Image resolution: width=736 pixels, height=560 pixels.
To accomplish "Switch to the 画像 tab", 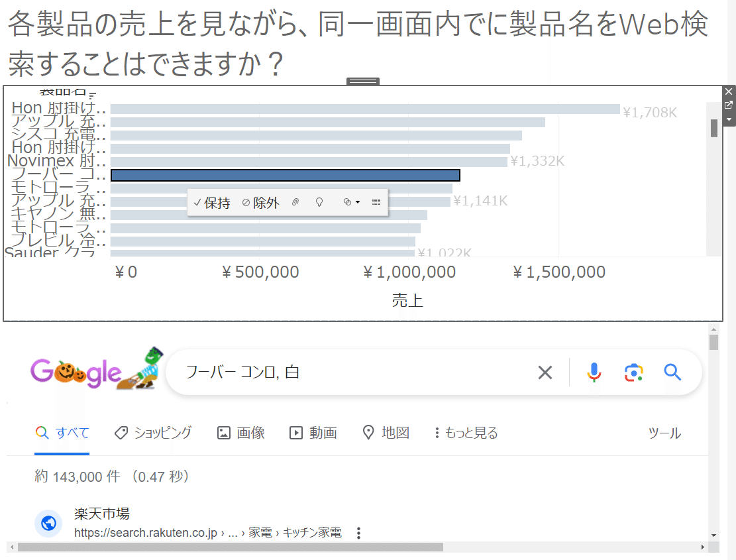I will tap(240, 432).
